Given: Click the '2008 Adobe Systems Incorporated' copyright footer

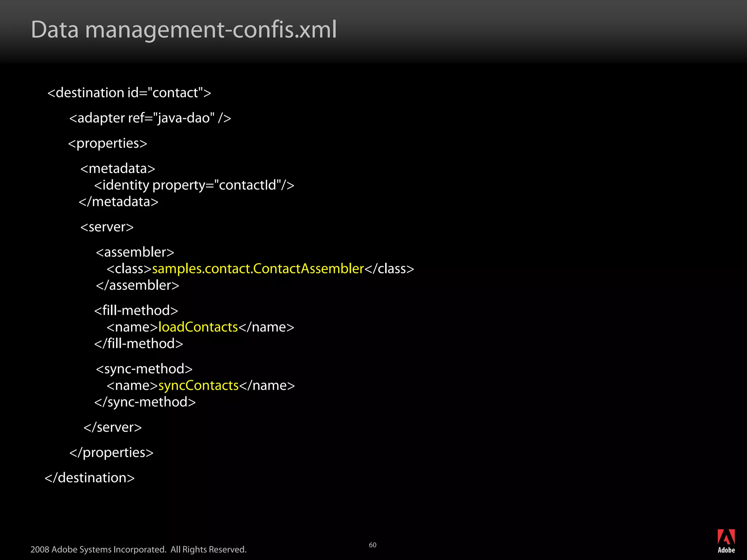Looking at the screenshot, I should pos(138,549).
